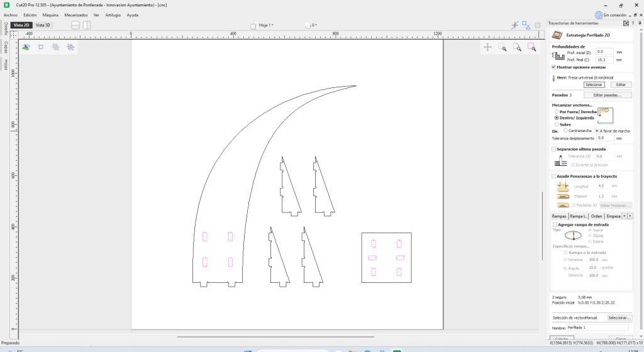Select the pan view cross-arrows tool
The image size is (644, 352).
tap(487, 47)
